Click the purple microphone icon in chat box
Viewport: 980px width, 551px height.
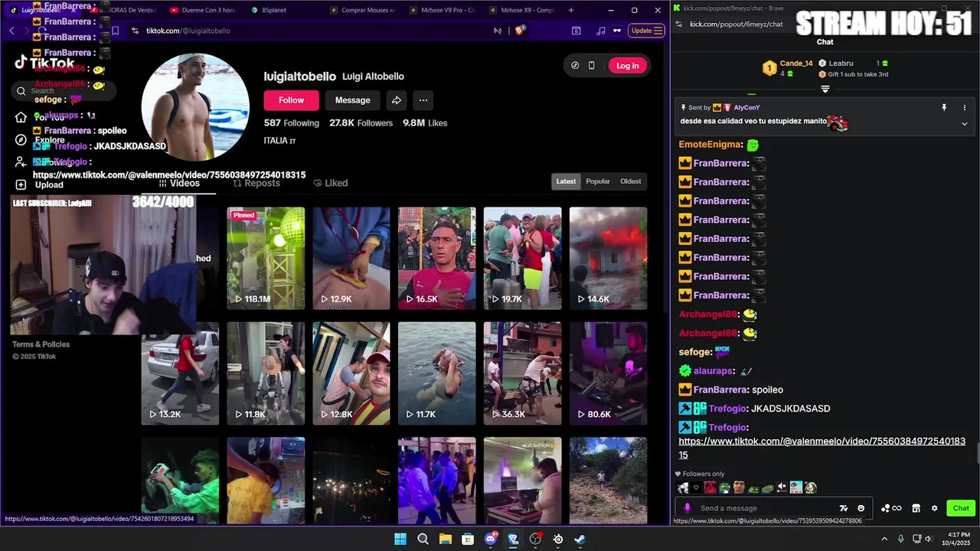point(687,508)
